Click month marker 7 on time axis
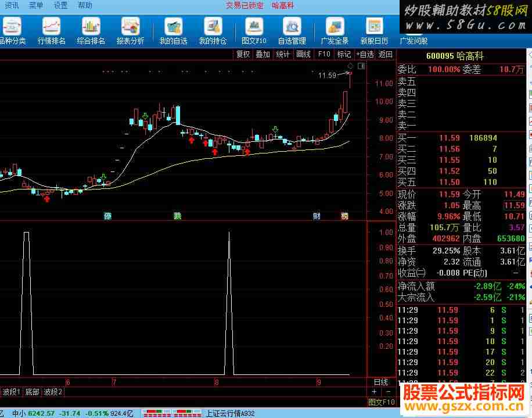Screen dimensions: 532x418 click(114, 383)
